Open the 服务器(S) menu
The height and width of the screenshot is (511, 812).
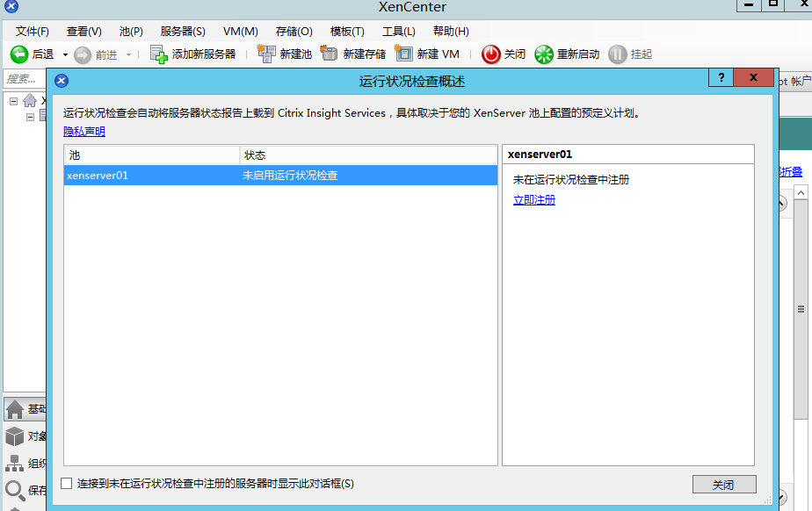(x=183, y=32)
